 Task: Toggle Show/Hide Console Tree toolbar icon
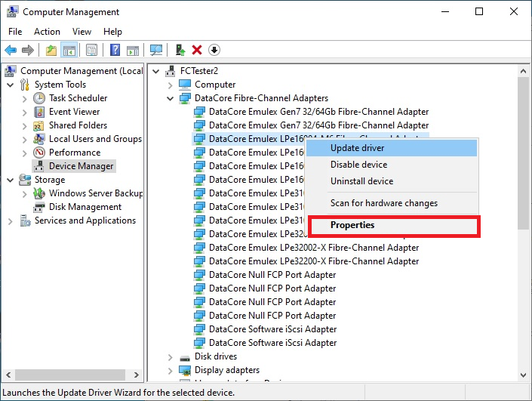coord(69,50)
